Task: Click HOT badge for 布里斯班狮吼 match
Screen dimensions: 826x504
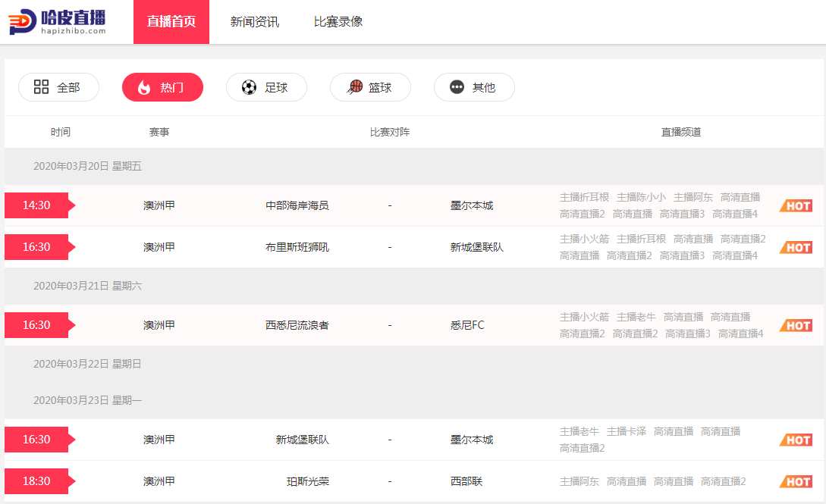Action: (x=796, y=247)
